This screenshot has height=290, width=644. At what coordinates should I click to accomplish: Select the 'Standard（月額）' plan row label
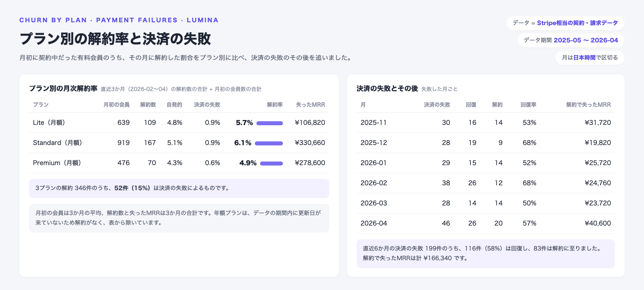[x=58, y=143]
